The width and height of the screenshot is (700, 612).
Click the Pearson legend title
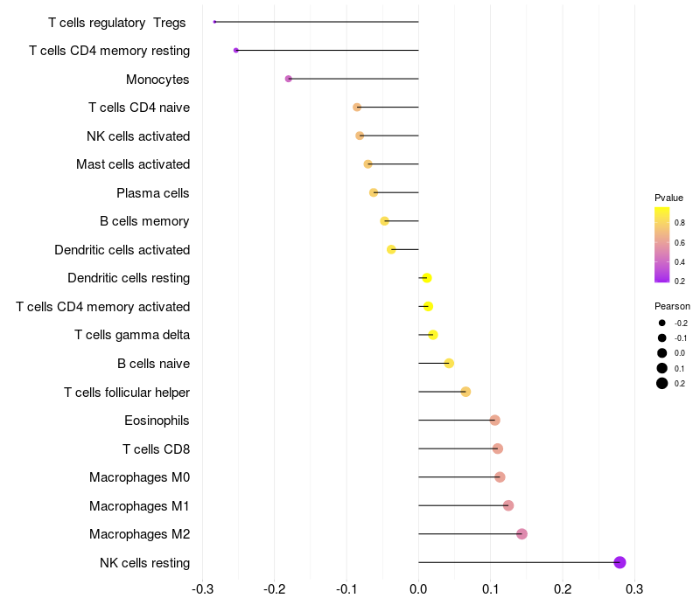pyautogui.click(x=672, y=306)
